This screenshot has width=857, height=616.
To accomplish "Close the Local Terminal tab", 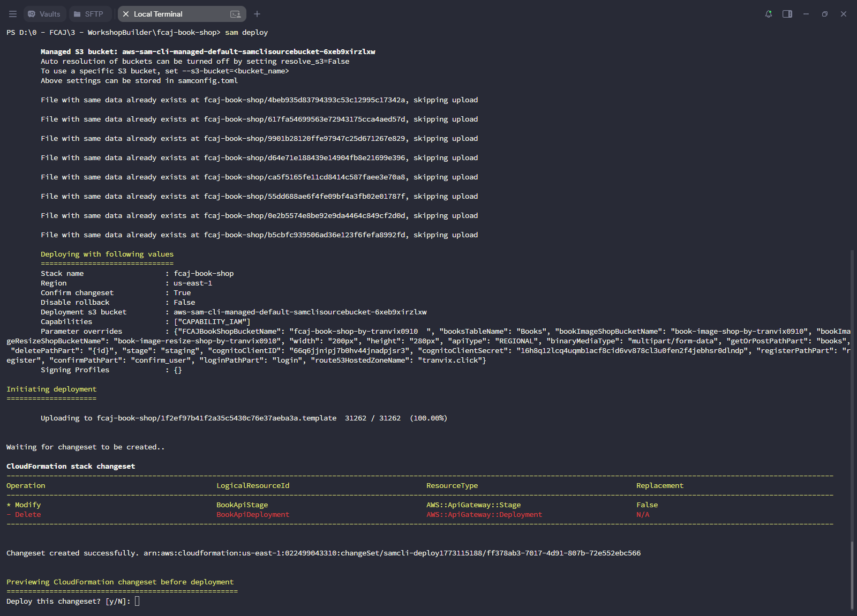I will click(x=126, y=14).
